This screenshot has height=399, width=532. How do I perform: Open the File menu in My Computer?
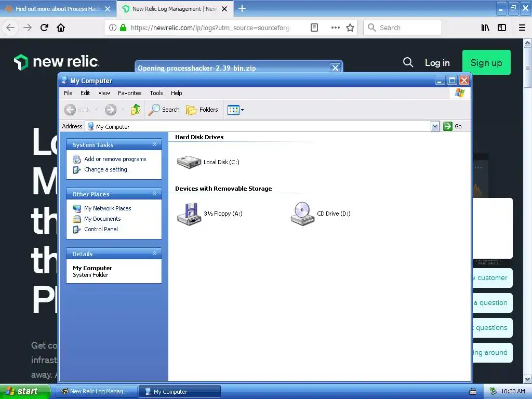(x=68, y=93)
